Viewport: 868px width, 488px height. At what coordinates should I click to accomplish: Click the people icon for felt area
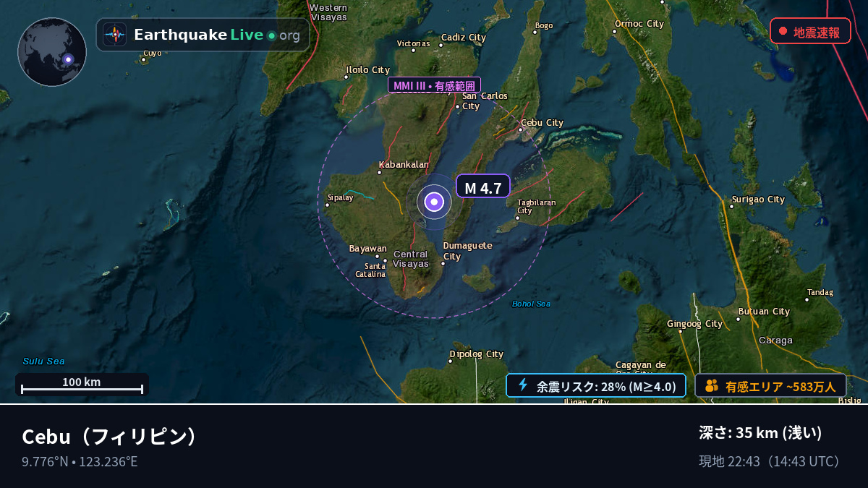(x=712, y=385)
